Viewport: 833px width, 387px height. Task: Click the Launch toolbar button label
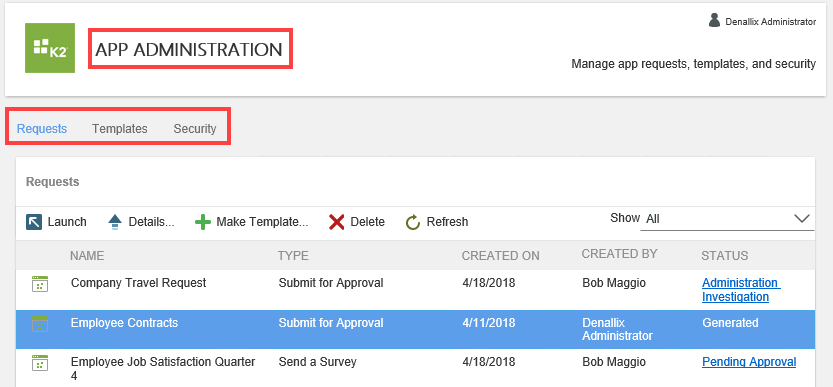67,222
